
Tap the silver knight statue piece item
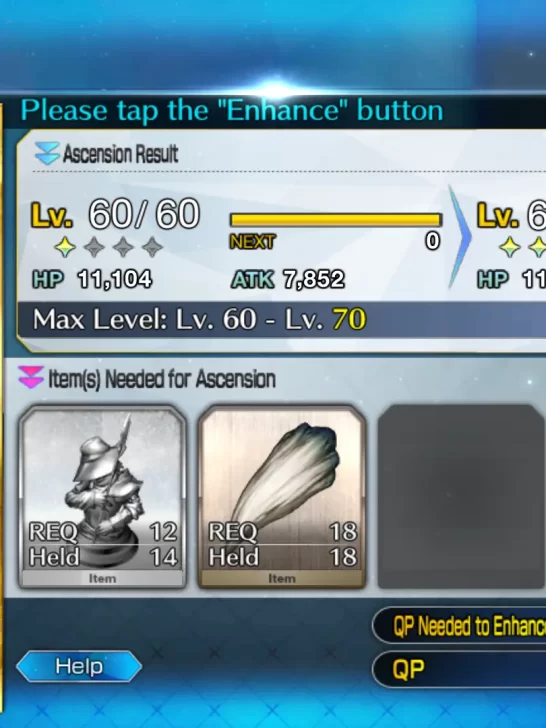click(x=102, y=496)
